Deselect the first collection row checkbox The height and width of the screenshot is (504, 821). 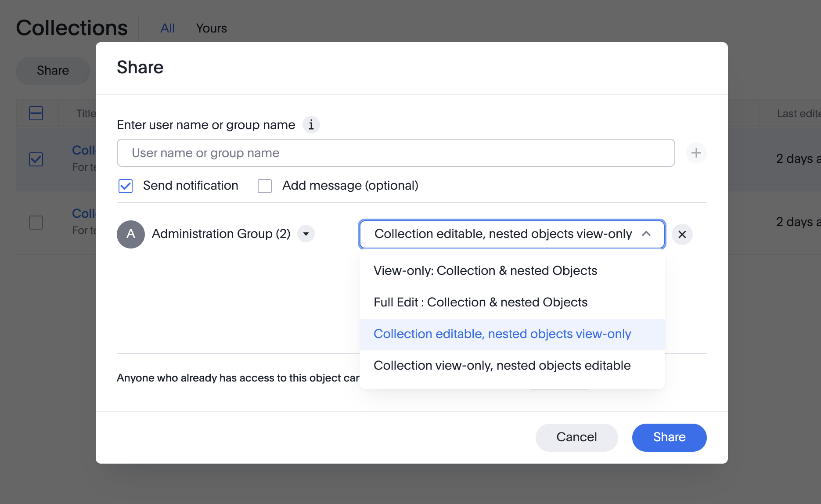36,159
